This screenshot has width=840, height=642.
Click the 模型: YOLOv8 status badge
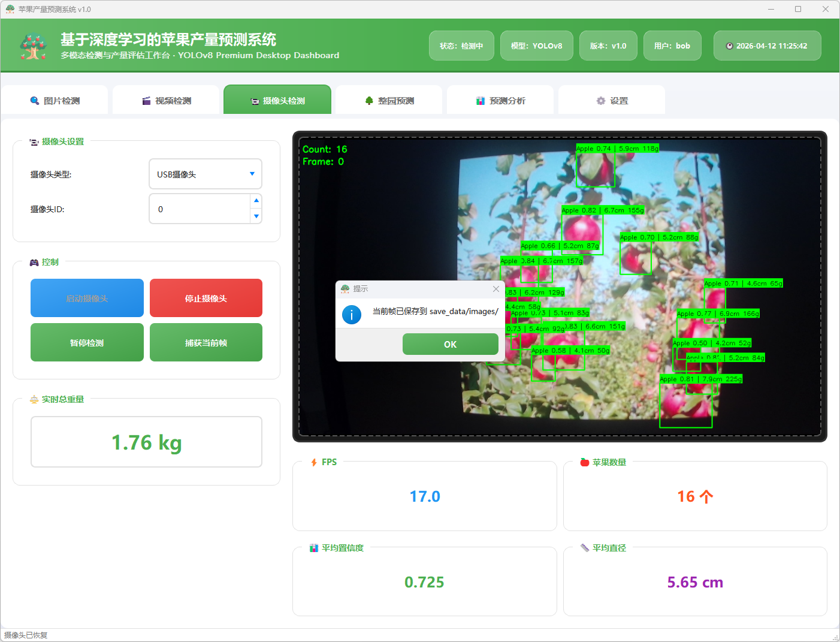pyautogui.click(x=536, y=46)
